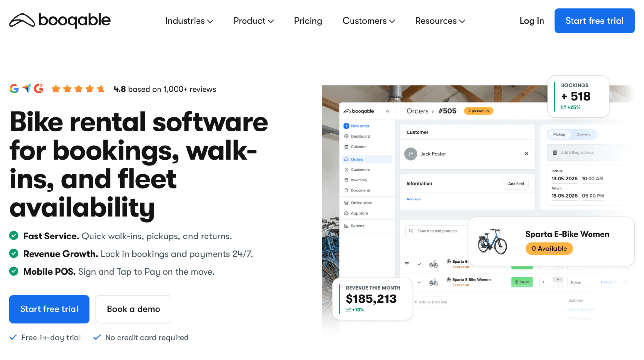Click the return time 05:00 PM

(593, 196)
